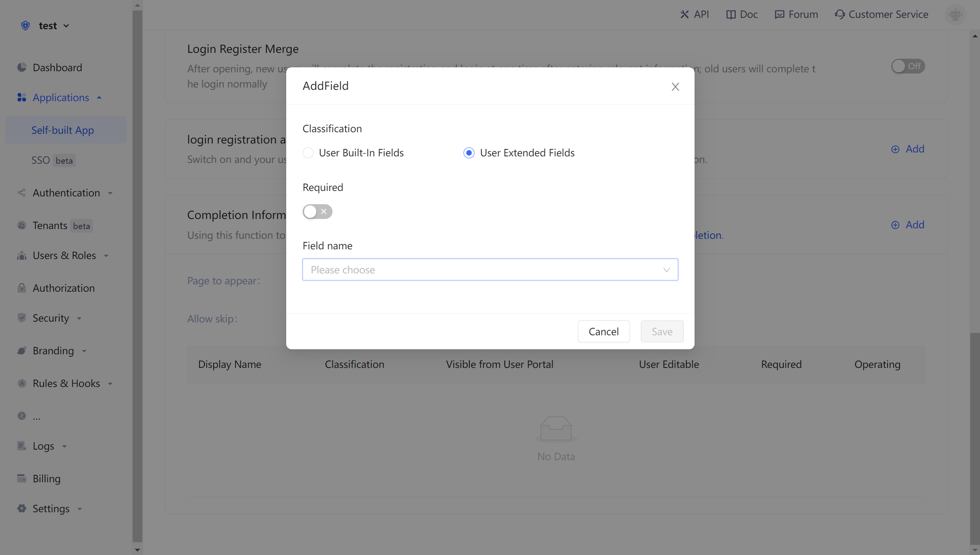Click the Billing card icon
Viewport: 980px width, 555px height.
tap(22, 478)
